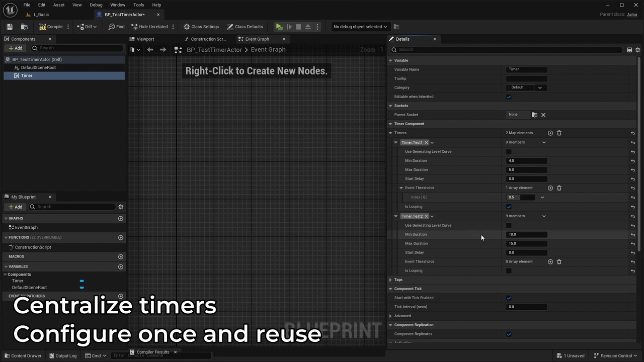Image resolution: width=644 pixels, height=362 pixels.
Task: Toggle Start with Tick Enabled
Action: tap(509, 298)
